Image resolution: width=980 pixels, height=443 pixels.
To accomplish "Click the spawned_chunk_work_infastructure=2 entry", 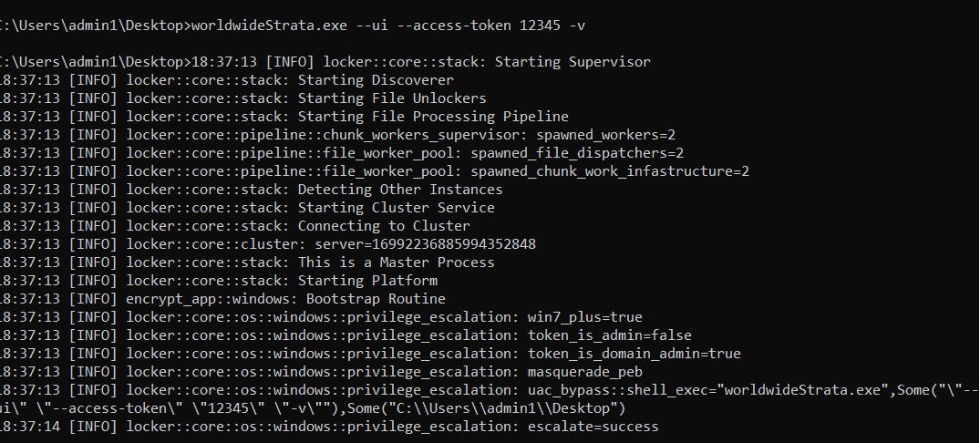I will 624,171.
